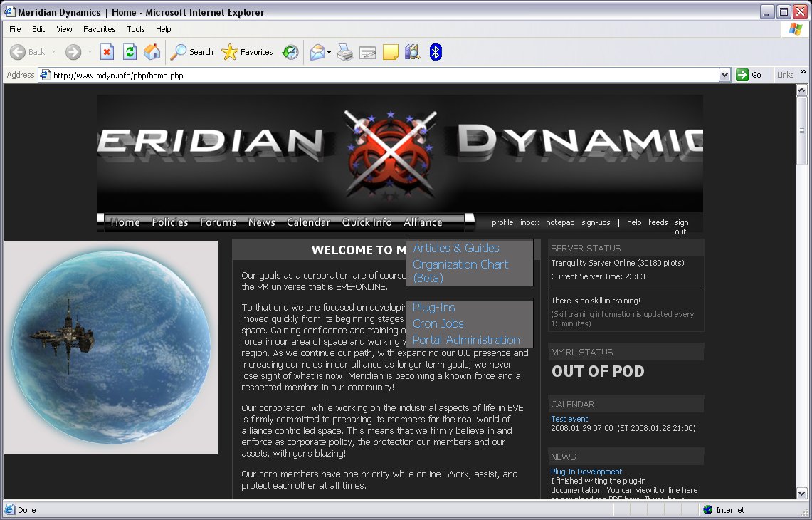Open Quick Info navigation item
The image size is (812, 520).
(367, 222)
